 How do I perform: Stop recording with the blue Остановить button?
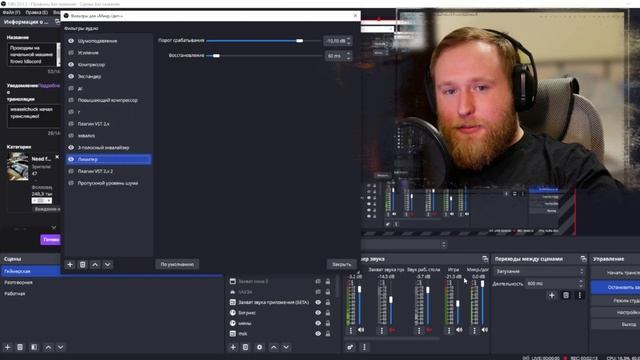click(616, 287)
